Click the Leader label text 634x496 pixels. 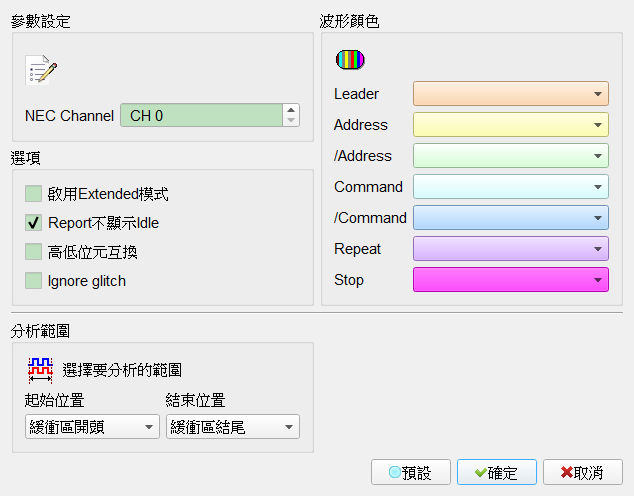coord(356,94)
